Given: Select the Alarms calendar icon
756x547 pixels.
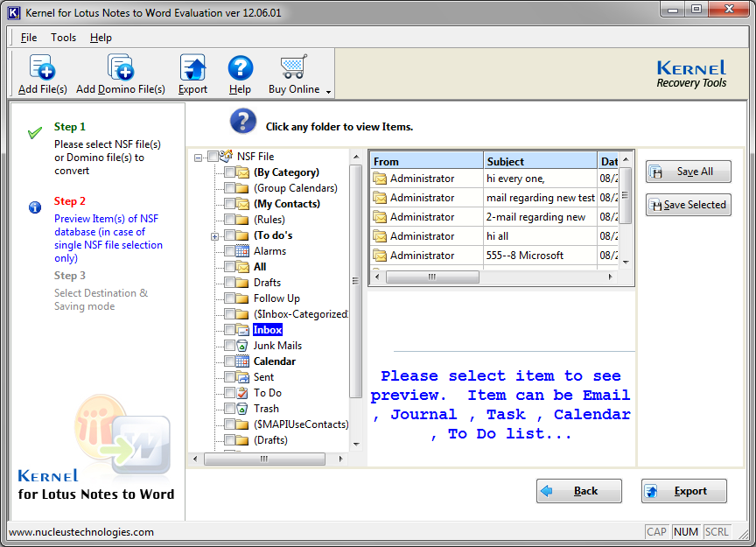Looking at the screenshot, I should tap(242, 251).
